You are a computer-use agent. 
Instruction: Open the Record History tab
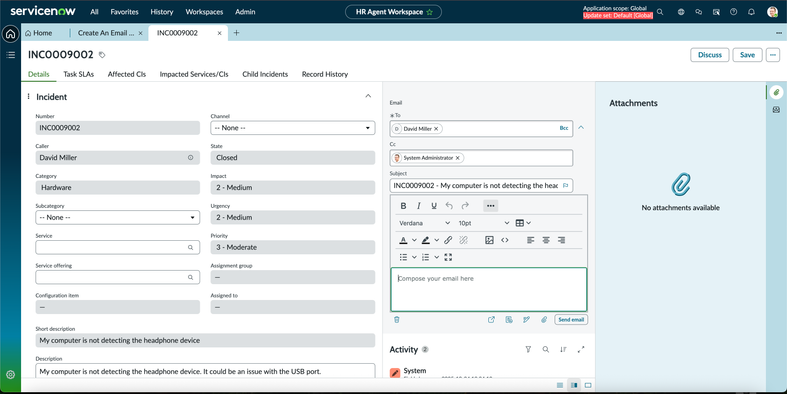coord(325,74)
